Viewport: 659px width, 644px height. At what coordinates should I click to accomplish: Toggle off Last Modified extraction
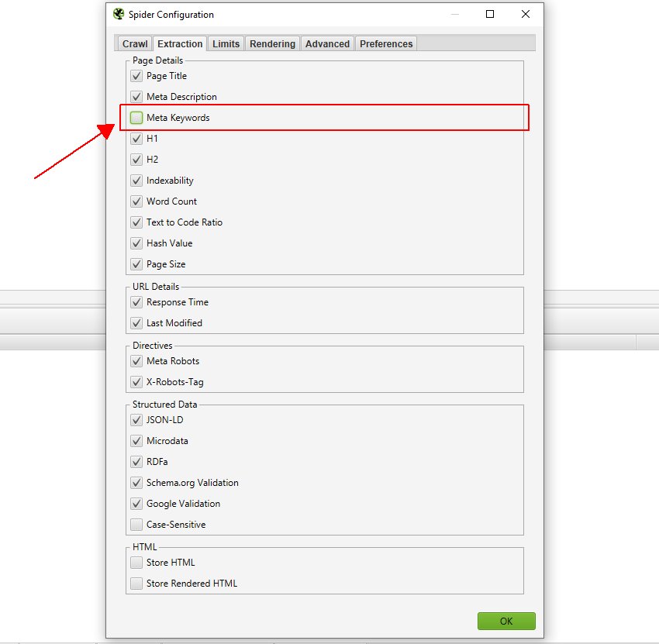(136, 323)
